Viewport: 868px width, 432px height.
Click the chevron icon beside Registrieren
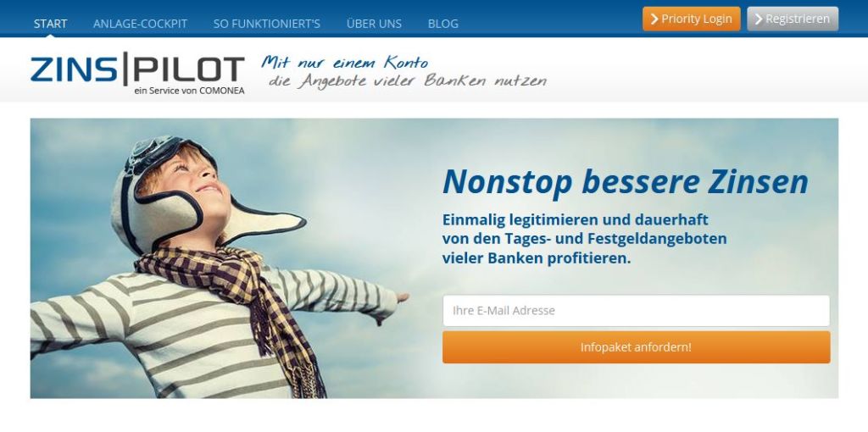click(x=759, y=19)
